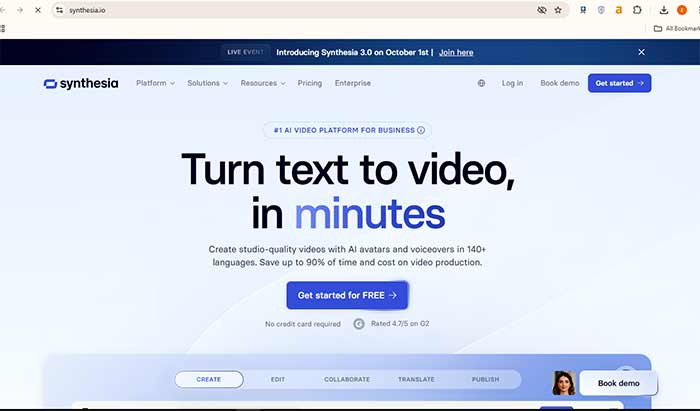Switch to the EDIT tab

(278, 380)
